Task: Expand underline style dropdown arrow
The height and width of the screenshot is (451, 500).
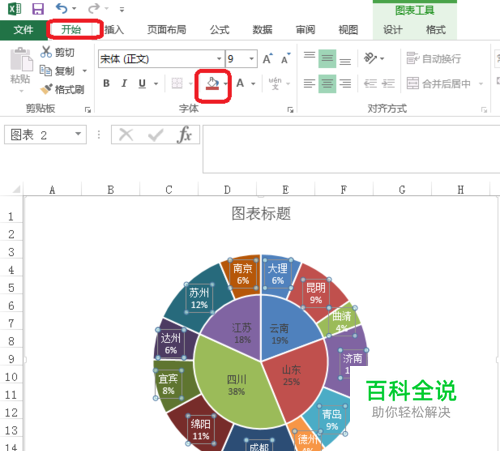Action: click(156, 84)
